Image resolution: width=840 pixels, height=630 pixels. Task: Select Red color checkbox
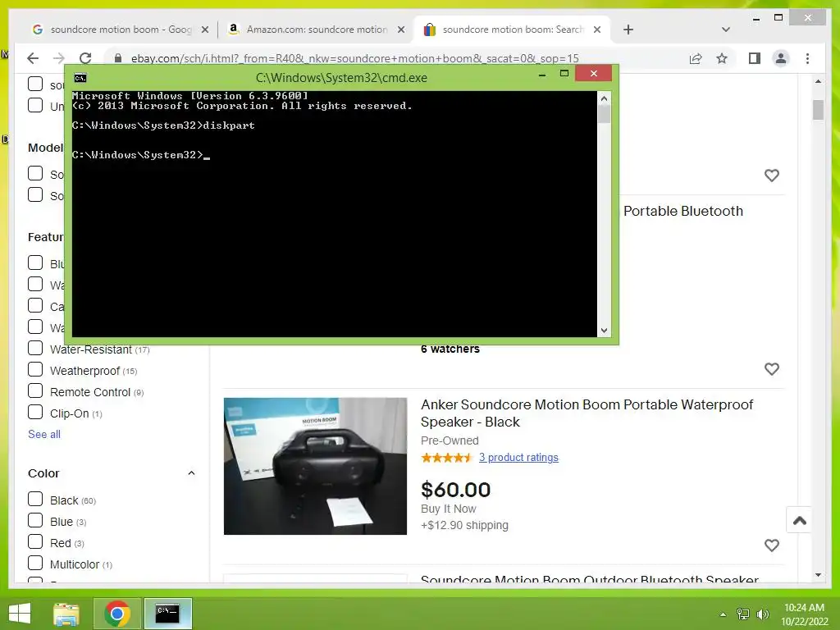tap(35, 542)
